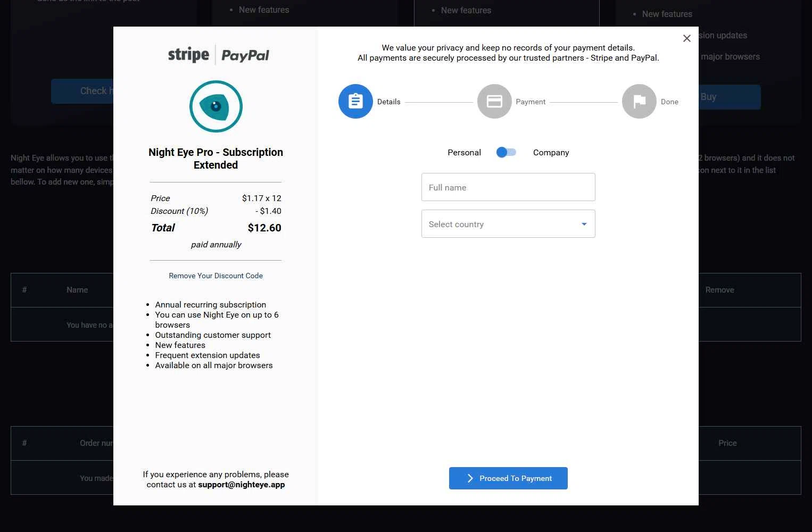Click Remove column header in background table
The height and width of the screenshot is (532, 812).
point(719,290)
